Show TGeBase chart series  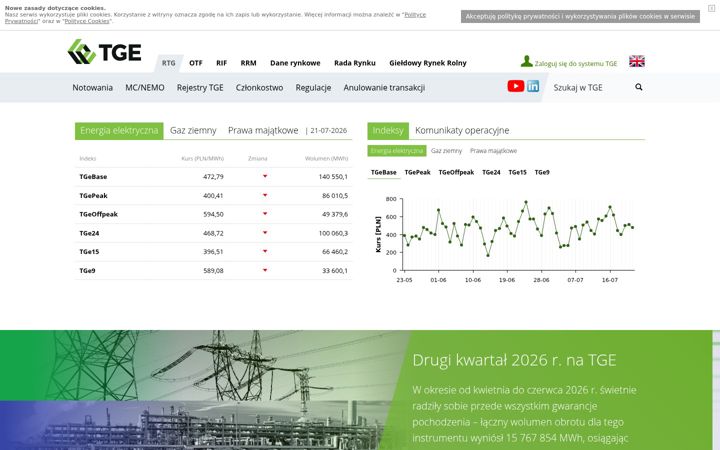(x=383, y=172)
